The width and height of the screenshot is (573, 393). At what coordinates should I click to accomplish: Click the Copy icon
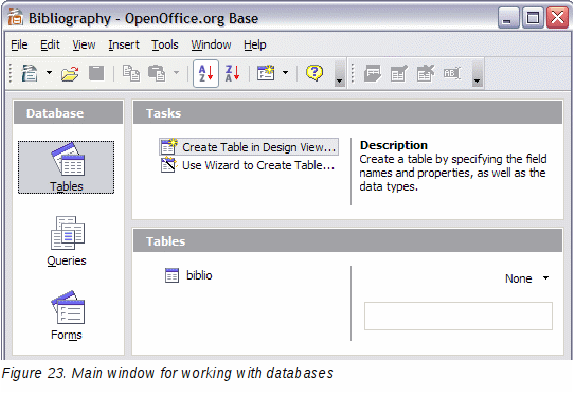(131, 73)
